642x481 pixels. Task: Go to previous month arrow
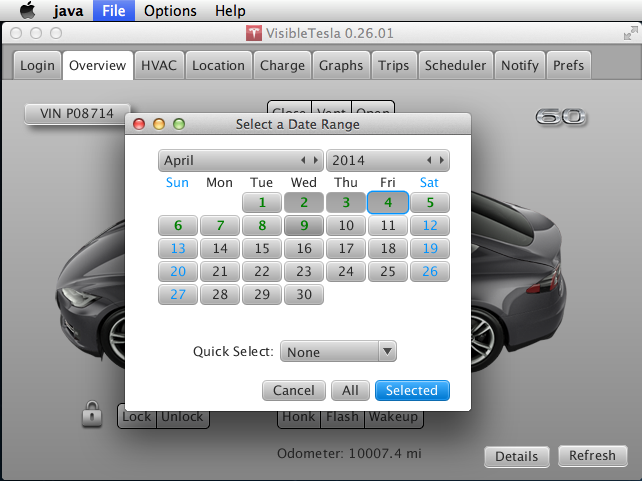303,160
